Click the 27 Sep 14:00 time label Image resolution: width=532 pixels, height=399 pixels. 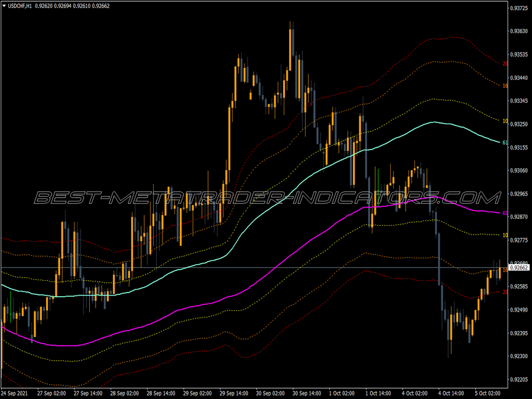[88, 393]
